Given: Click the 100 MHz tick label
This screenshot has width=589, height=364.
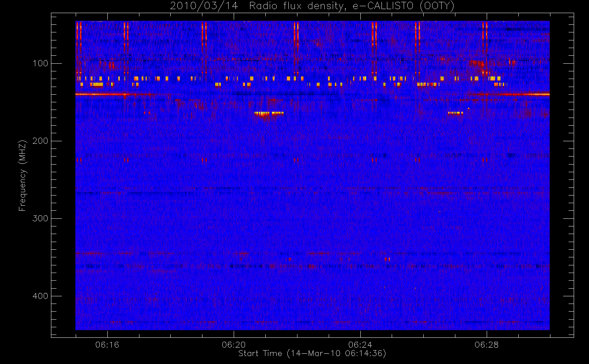Looking at the screenshot, I should coord(40,63).
